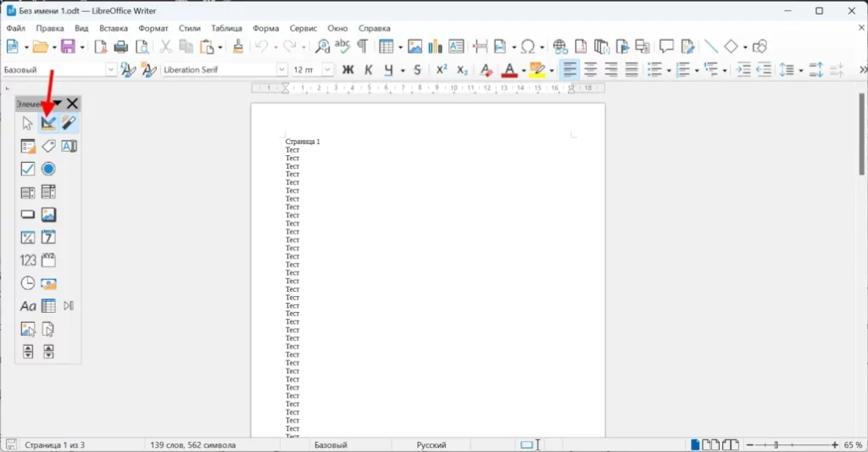Click the Insert Comment button
Image resolution: width=868 pixels, height=452 pixels.
[x=666, y=47]
